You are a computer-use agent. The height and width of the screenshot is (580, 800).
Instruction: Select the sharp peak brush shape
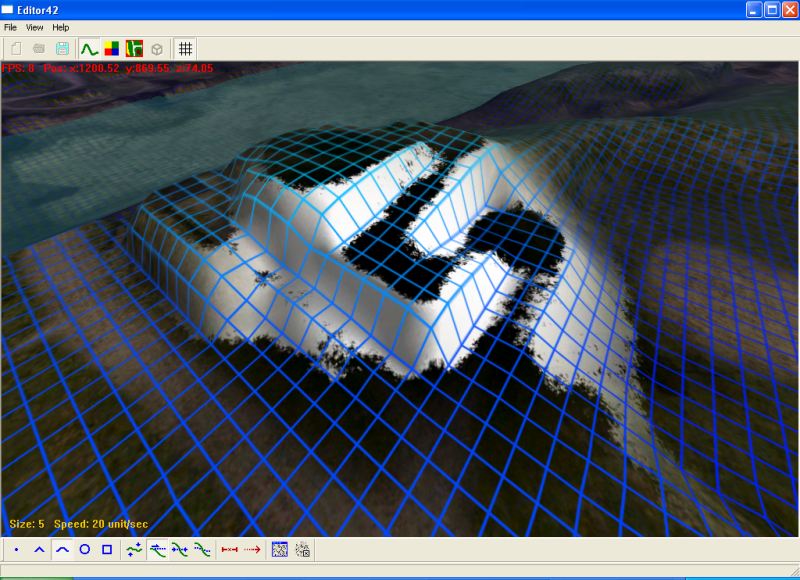pos(39,549)
